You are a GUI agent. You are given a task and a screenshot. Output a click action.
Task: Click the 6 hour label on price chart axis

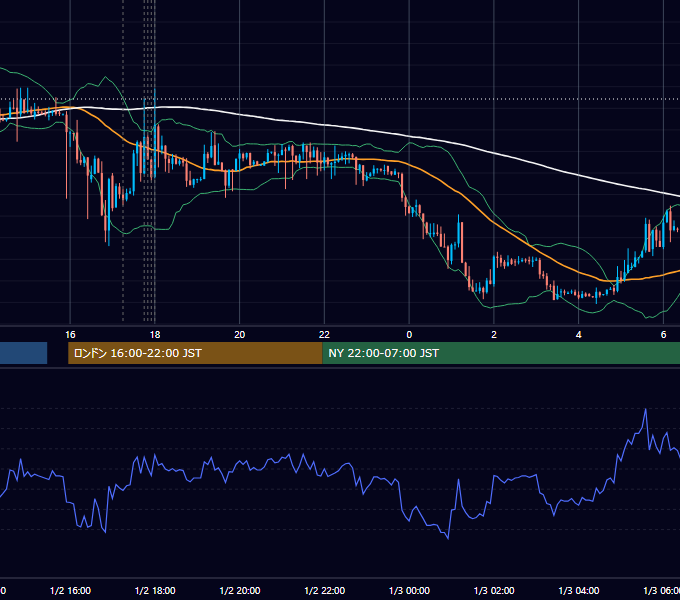pyautogui.click(x=663, y=335)
